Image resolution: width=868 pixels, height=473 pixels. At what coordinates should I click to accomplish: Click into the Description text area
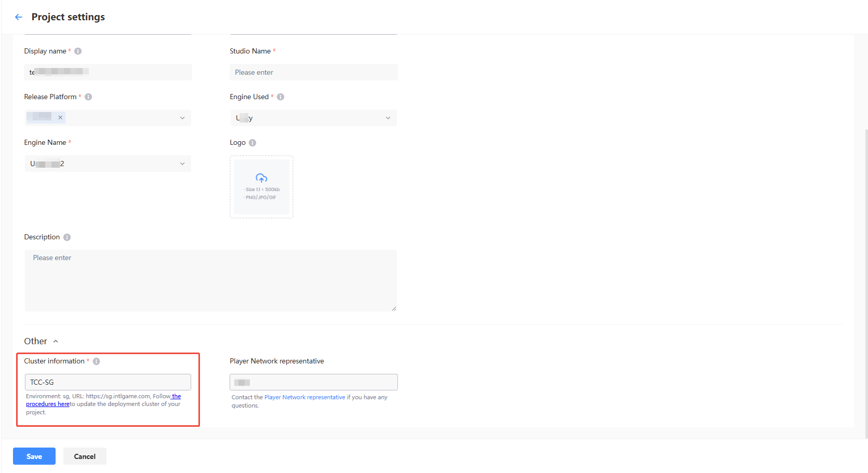tap(210, 280)
